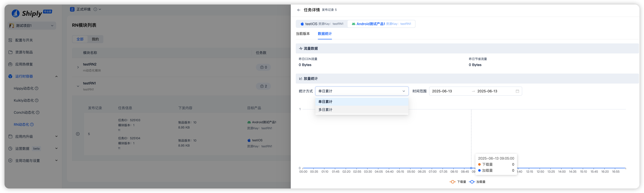Click the 资源与制品 folder icon

click(x=10, y=52)
